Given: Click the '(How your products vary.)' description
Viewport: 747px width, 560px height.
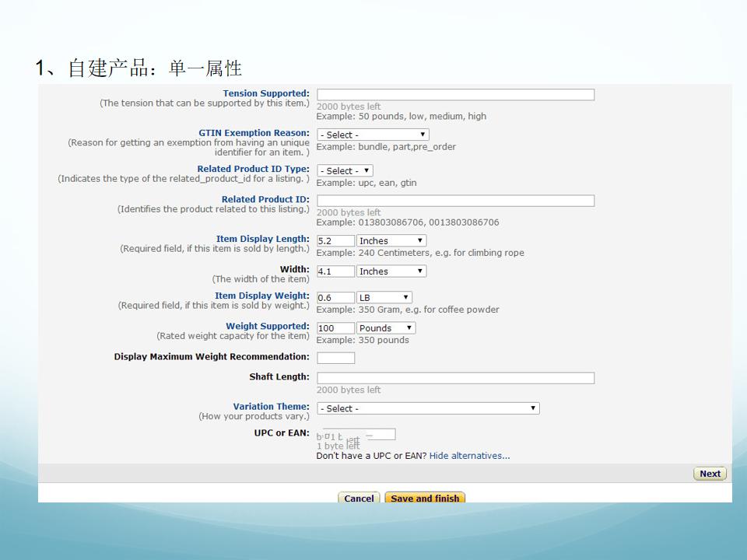Looking at the screenshot, I should pos(254,416).
